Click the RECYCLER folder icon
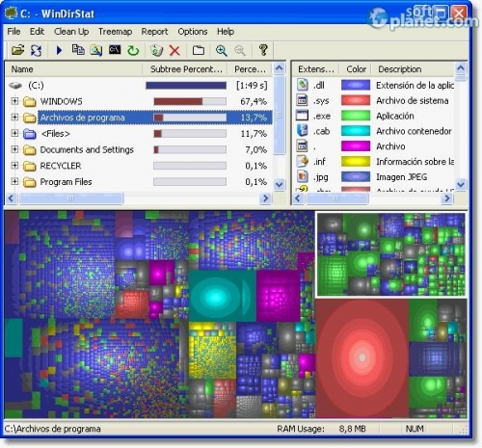 pyautogui.click(x=30, y=166)
